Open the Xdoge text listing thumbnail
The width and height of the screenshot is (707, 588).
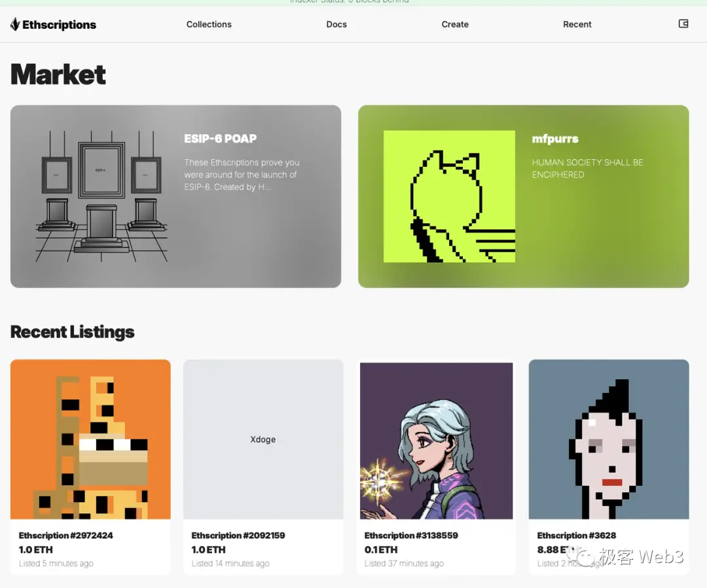click(263, 439)
